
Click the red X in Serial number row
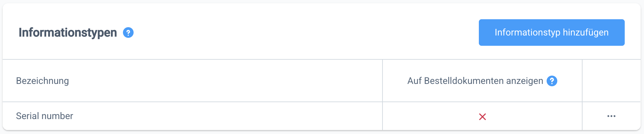[483, 116]
